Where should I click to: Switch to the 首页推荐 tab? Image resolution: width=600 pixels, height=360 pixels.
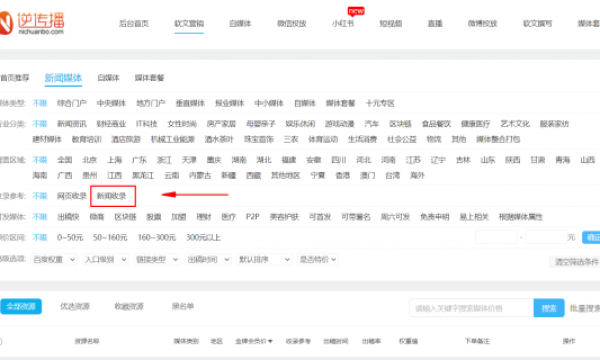[x=15, y=78]
